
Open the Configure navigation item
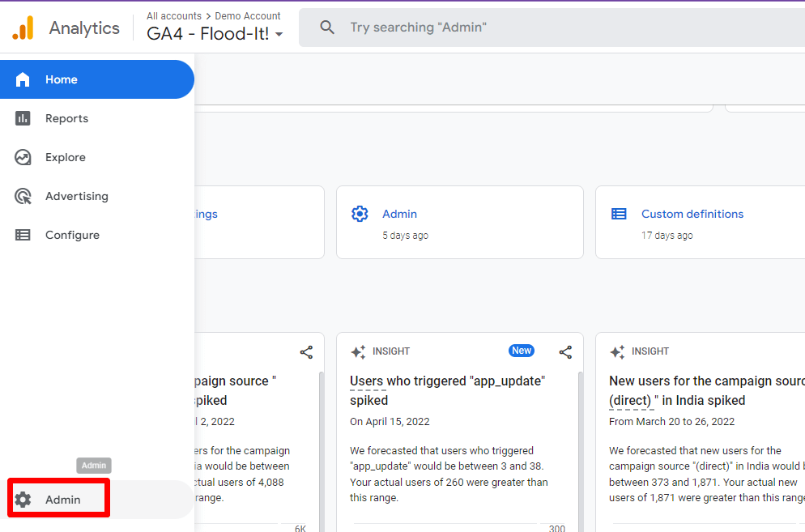pyautogui.click(x=72, y=235)
